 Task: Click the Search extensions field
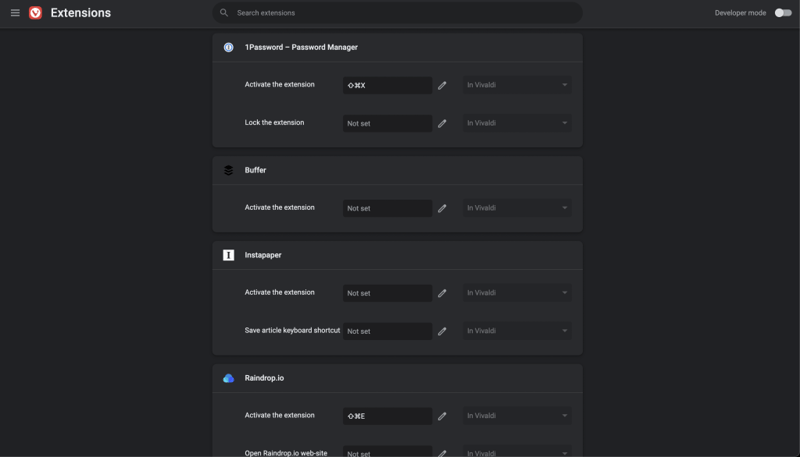[x=400, y=13]
